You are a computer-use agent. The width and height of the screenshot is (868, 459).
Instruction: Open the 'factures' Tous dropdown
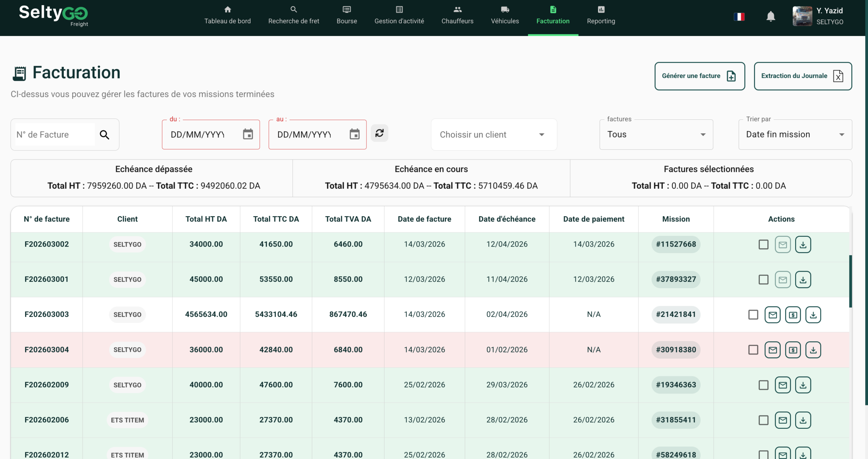tap(656, 135)
